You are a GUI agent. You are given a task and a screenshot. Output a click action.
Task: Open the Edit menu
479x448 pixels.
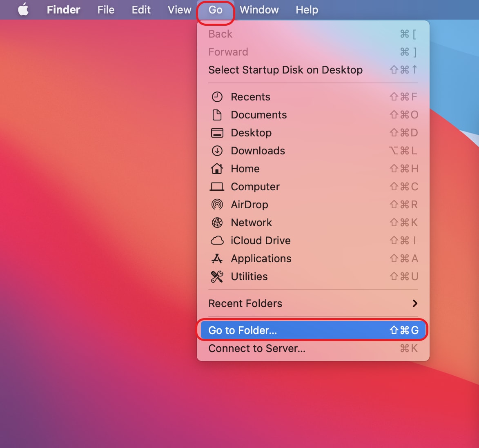pos(141,10)
